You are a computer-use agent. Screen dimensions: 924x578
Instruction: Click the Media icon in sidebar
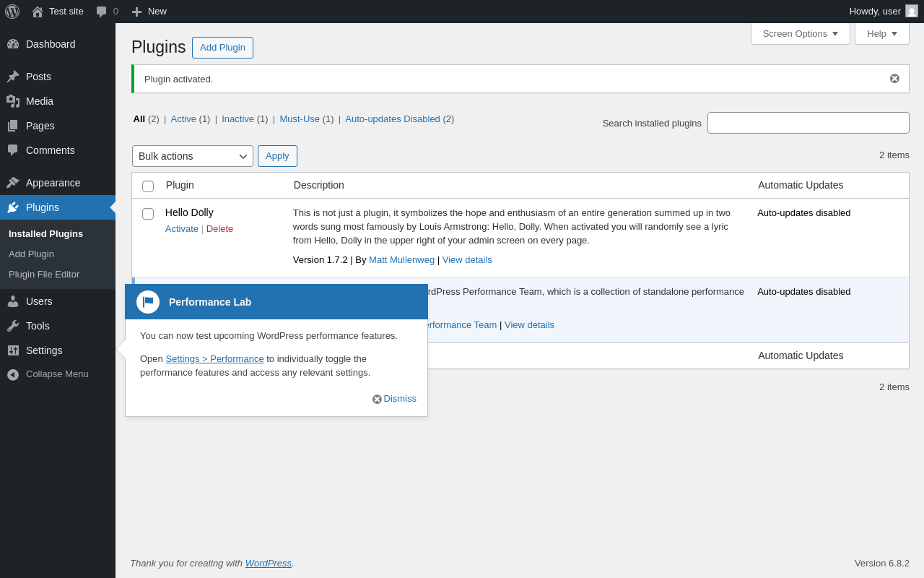(13, 101)
